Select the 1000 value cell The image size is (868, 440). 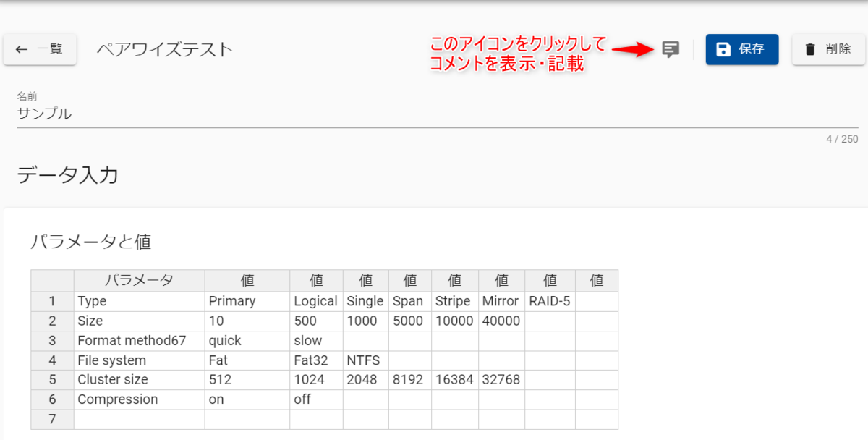tap(365, 321)
